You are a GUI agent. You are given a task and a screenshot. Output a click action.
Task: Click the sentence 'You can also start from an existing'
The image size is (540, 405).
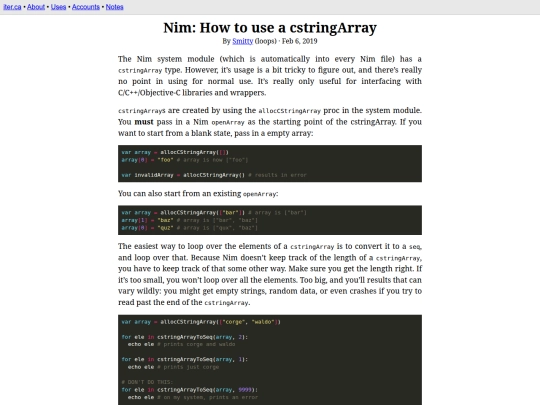pyautogui.click(x=179, y=194)
